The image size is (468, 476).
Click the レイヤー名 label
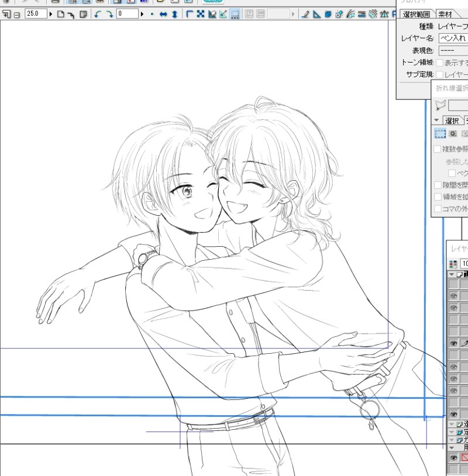click(417, 39)
